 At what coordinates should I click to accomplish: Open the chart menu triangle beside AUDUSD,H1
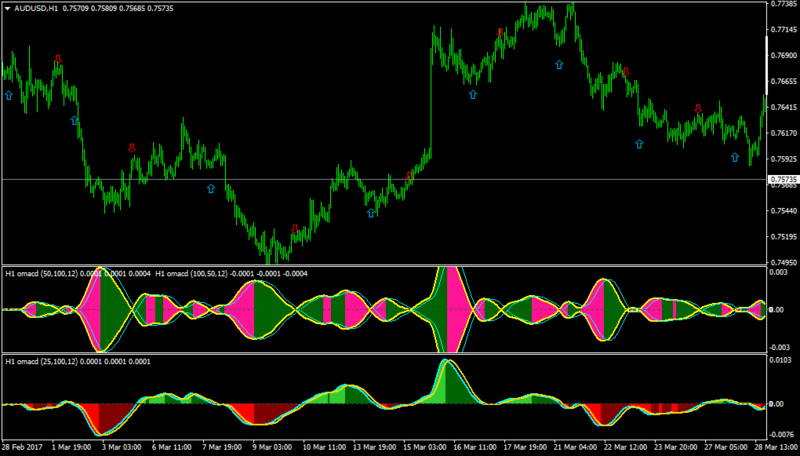pos(8,9)
